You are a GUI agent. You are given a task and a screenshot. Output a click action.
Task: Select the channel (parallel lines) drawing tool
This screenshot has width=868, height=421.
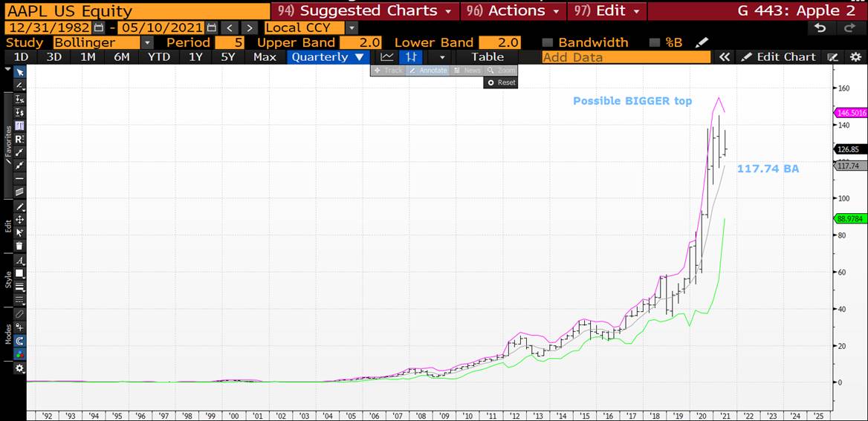(x=20, y=192)
